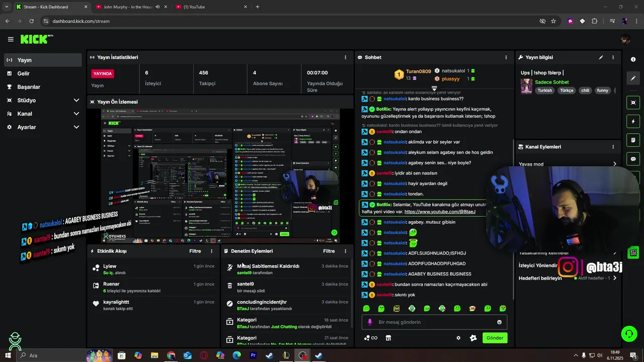644x362 pixels.
Task: Click the info icon in the right rail
Action: click(x=633, y=59)
